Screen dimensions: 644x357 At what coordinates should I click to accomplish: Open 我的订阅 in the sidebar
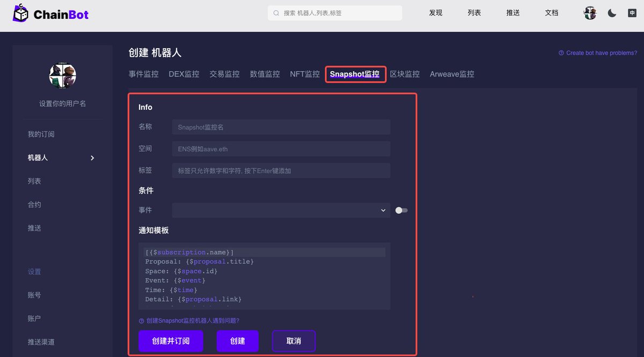[41, 134]
